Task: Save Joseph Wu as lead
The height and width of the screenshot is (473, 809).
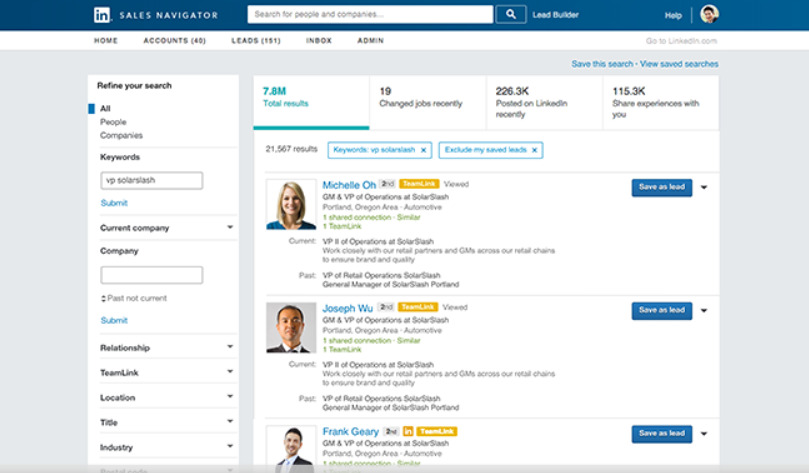Action: pos(661,311)
